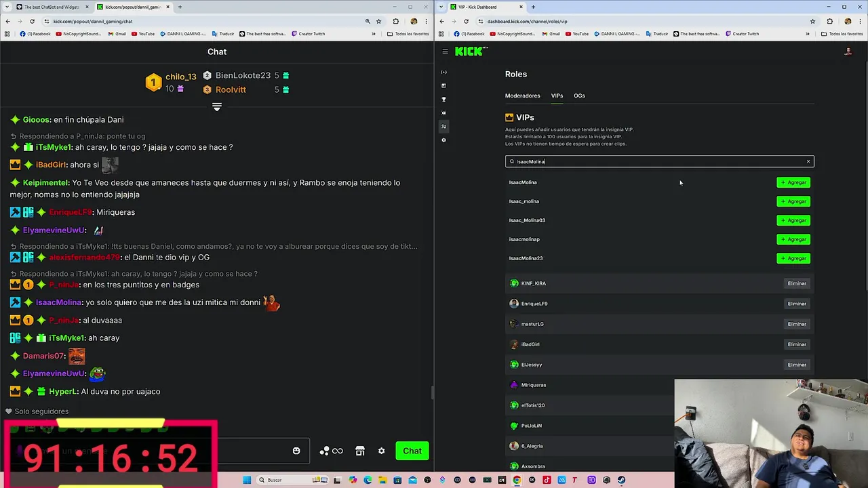
Task: Click BienLokote23 in gift leaderboard
Action: [243, 75]
